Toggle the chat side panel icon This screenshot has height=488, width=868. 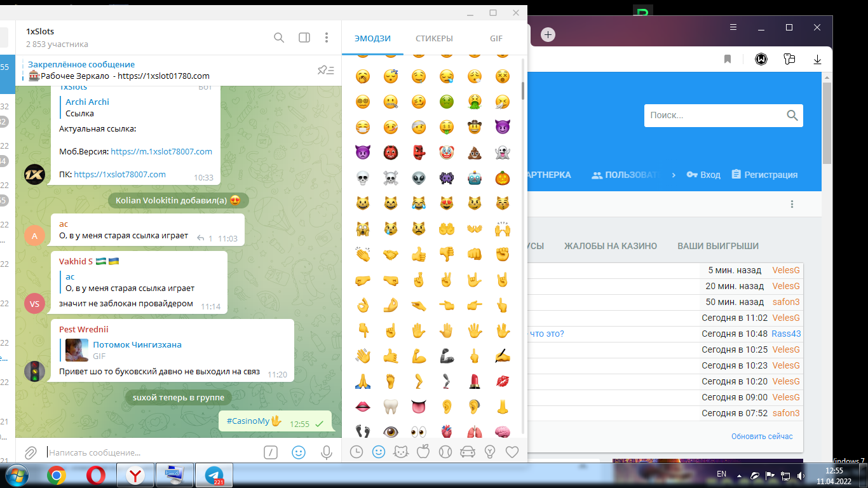[304, 37]
